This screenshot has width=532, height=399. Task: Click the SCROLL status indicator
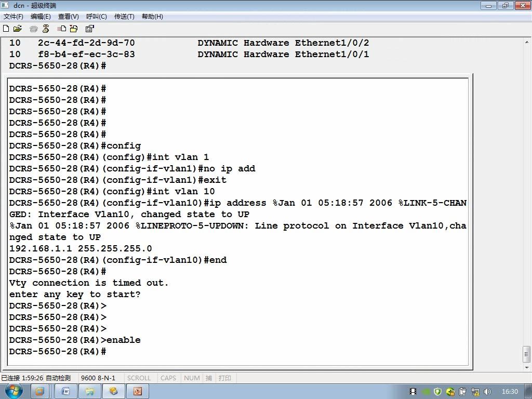139,378
